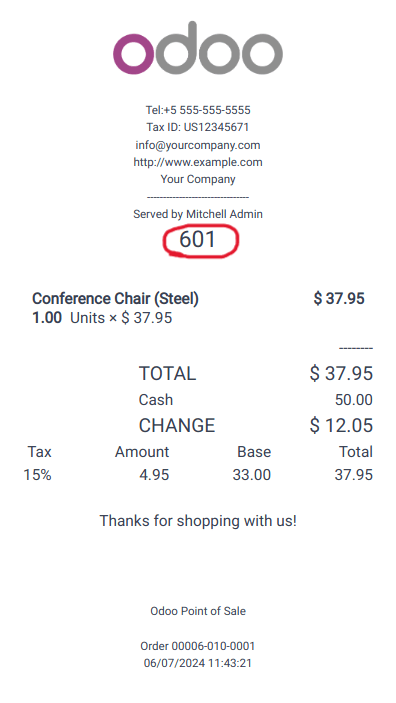Click the Your Company name
The height and width of the screenshot is (703, 396).
click(198, 179)
